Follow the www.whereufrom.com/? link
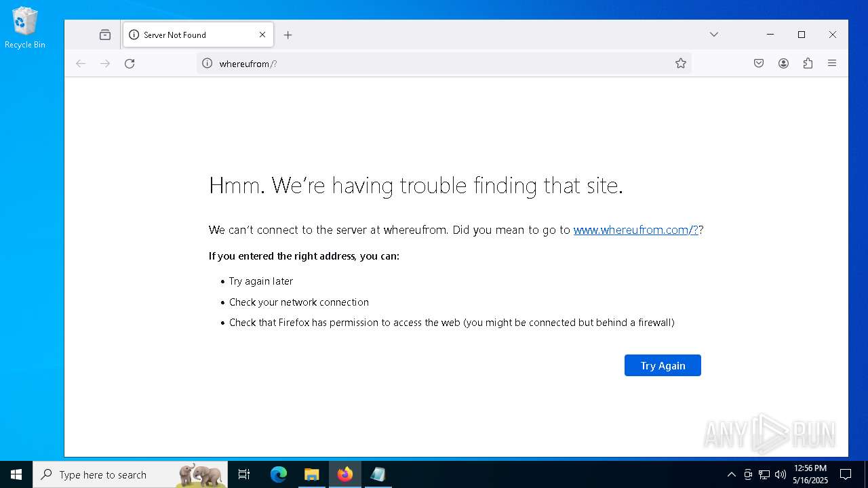The width and height of the screenshot is (868, 488). click(636, 230)
